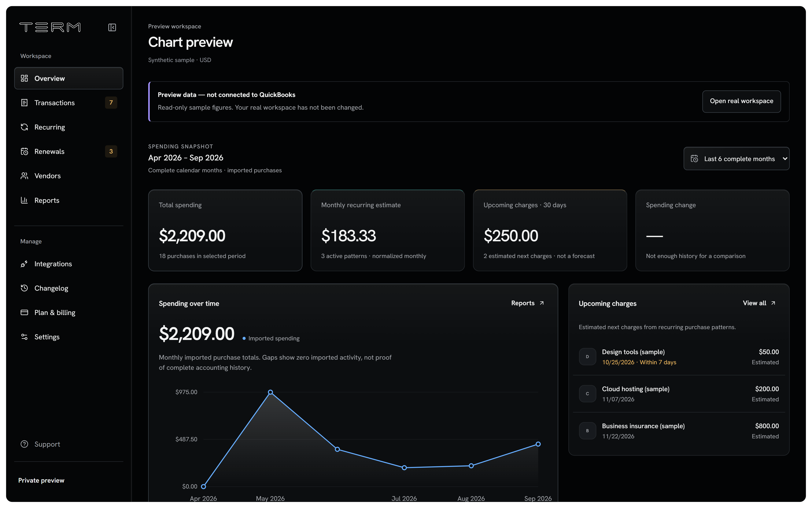
Task: Click View all upcoming charges
Action: click(759, 303)
